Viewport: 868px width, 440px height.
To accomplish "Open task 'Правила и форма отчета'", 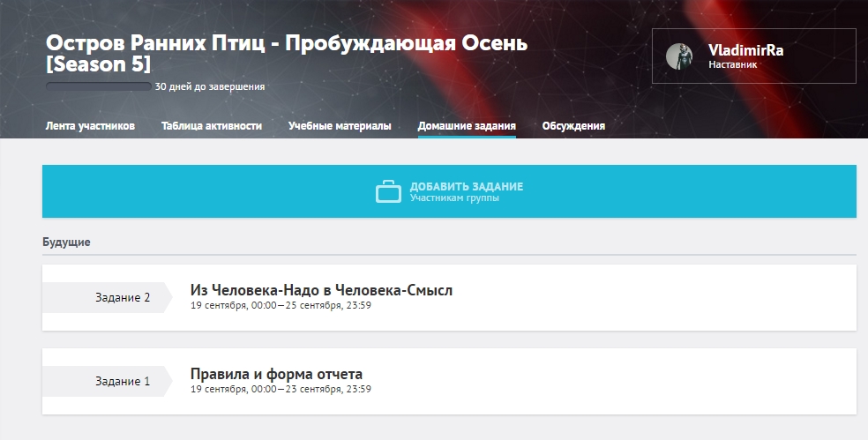I will click(x=276, y=374).
